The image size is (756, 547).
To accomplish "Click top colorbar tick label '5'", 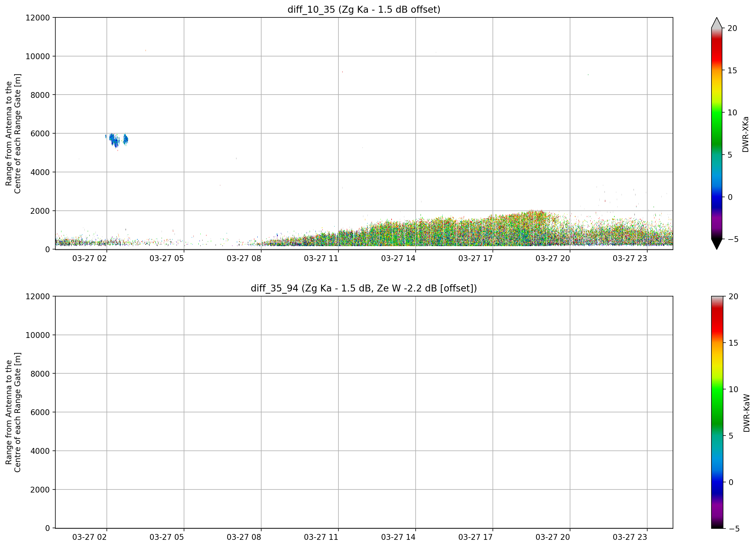I will (730, 155).
